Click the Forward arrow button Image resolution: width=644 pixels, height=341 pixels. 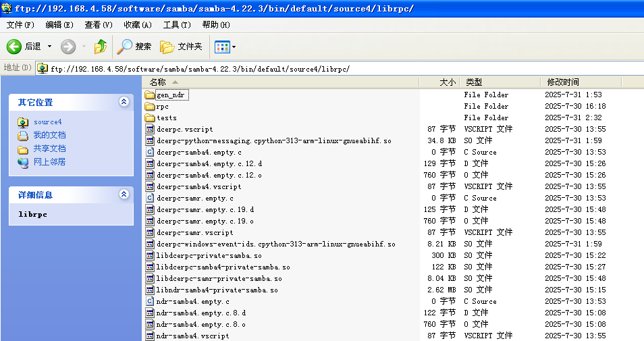tap(68, 47)
